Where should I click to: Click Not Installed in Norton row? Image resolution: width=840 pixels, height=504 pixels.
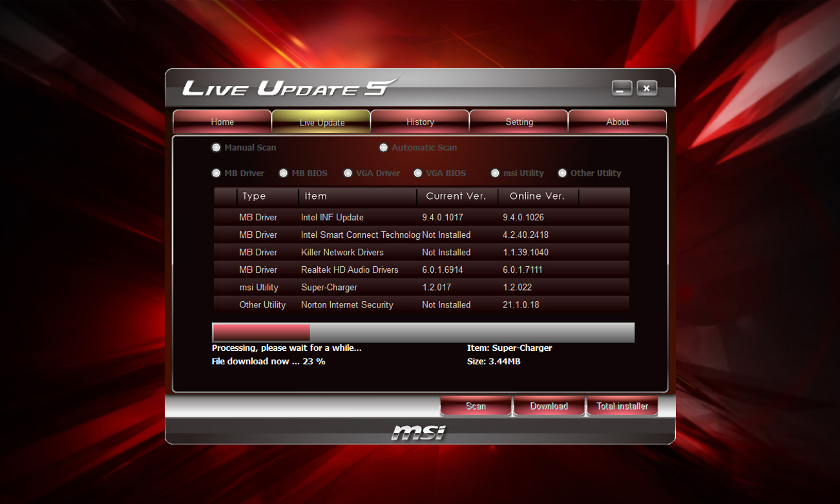click(x=446, y=305)
